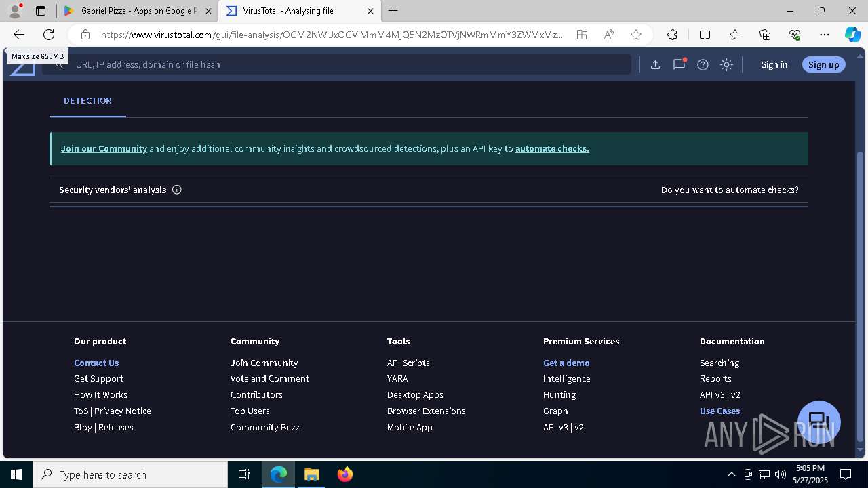Screen dimensions: 868x488
Task: Open a new tab with plus button
Action: click(393, 11)
